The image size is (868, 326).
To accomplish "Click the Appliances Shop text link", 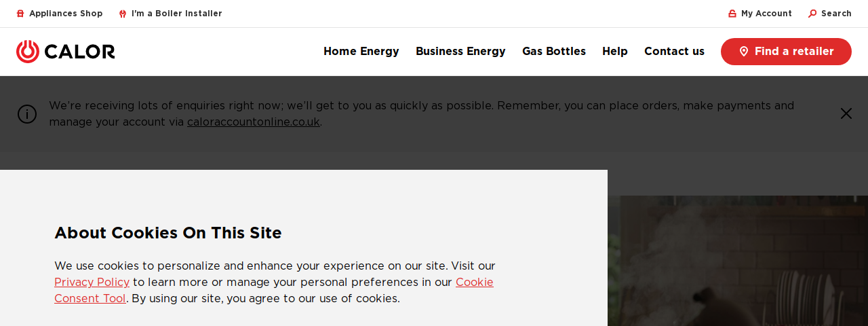I will pos(66,14).
